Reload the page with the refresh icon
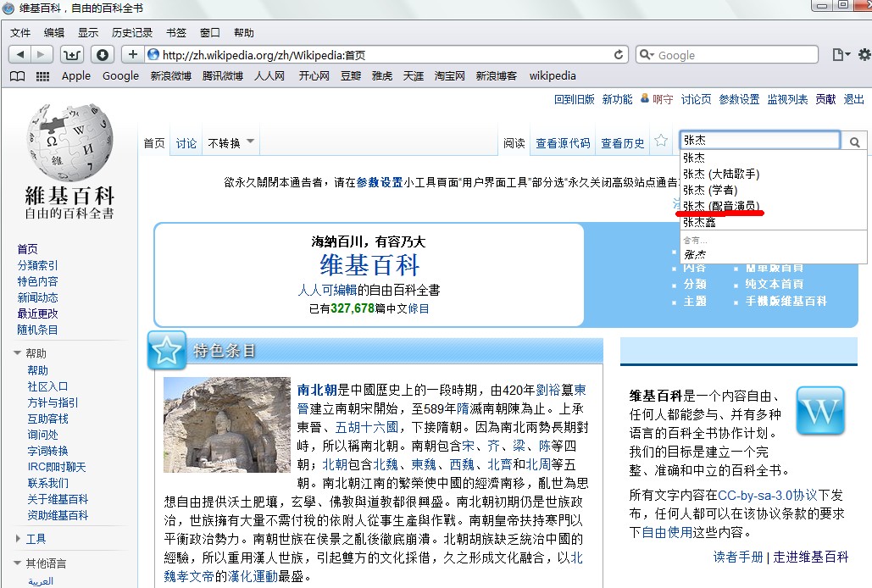This screenshot has height=588, width=872. 619,54
